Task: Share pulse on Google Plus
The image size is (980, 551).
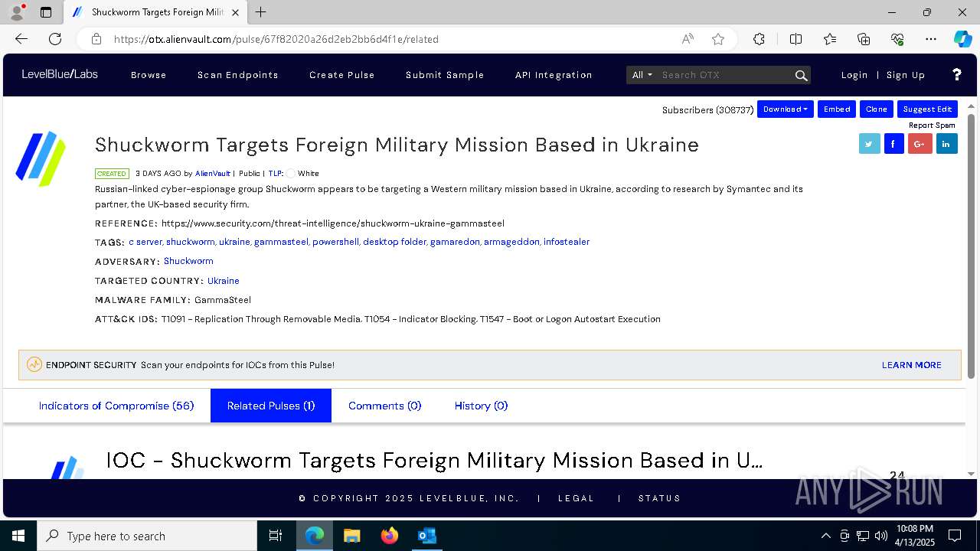Action: (920, 143)
